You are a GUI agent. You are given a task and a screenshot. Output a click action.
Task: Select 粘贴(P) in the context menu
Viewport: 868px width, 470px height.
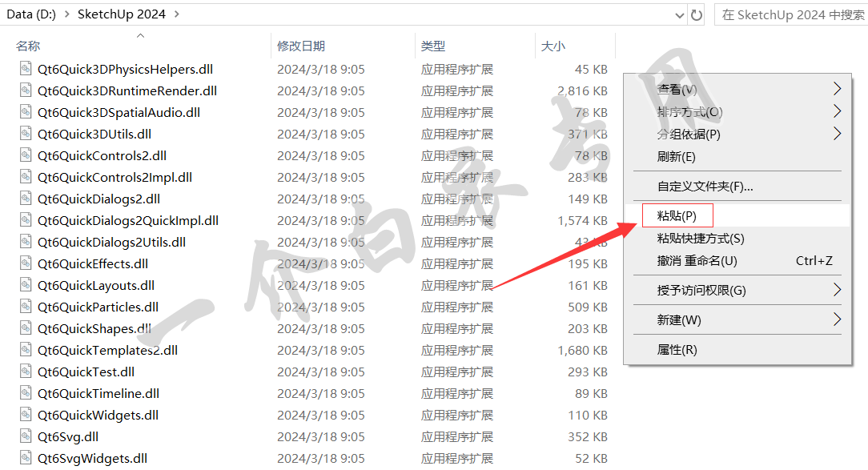[737, 216]
